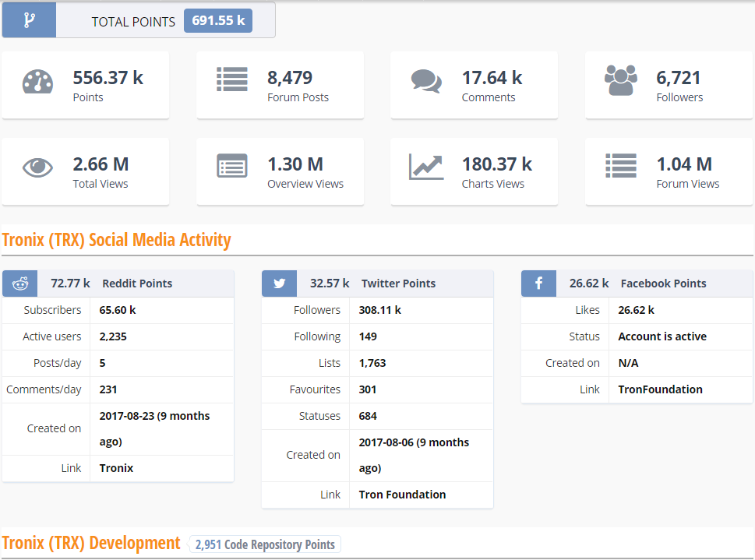
Task: Click the 2.66 M total views value
Action: [101, 164]
